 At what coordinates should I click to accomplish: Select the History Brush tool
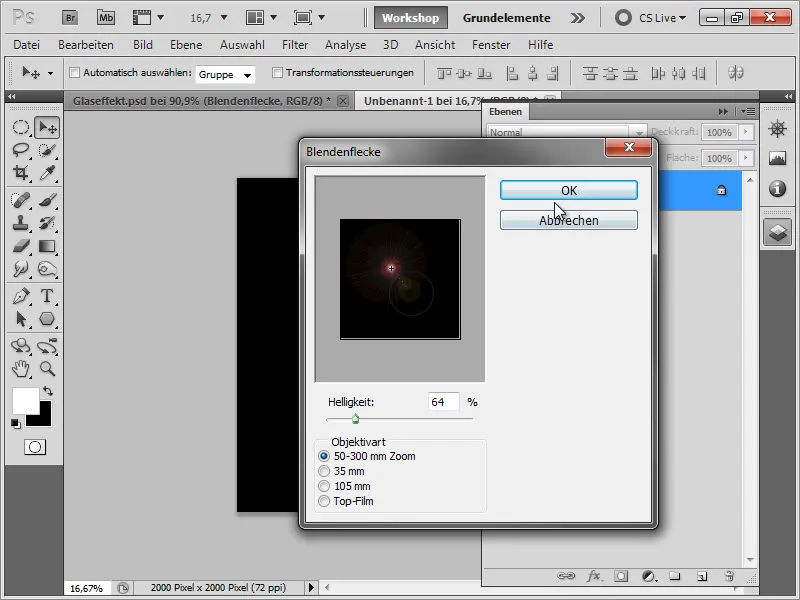point(47,223)
